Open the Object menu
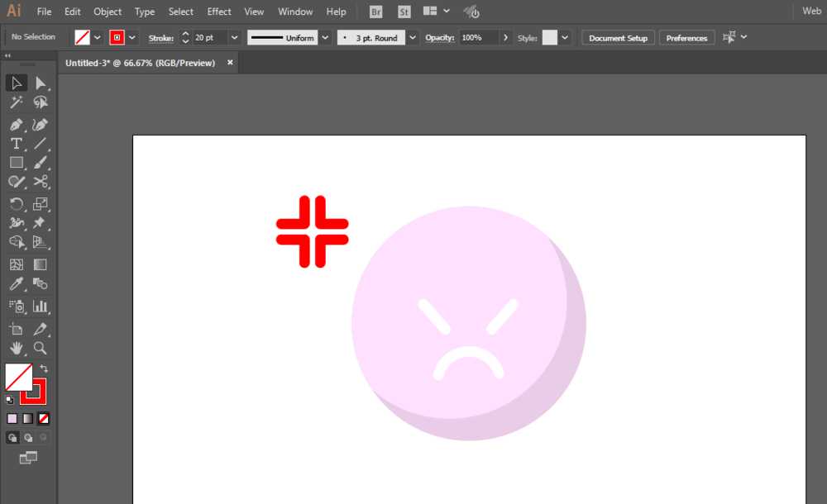827x504 pixels. click(108, 11)
